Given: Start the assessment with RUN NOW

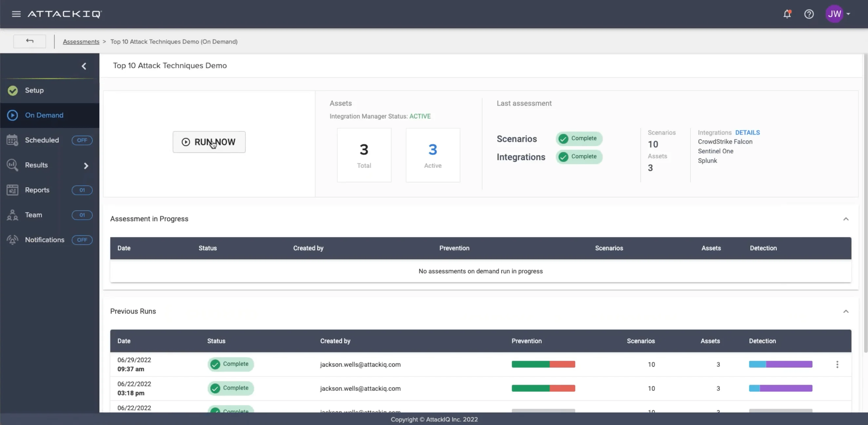Looking at the screenshot, I should [x=209, y=142].
